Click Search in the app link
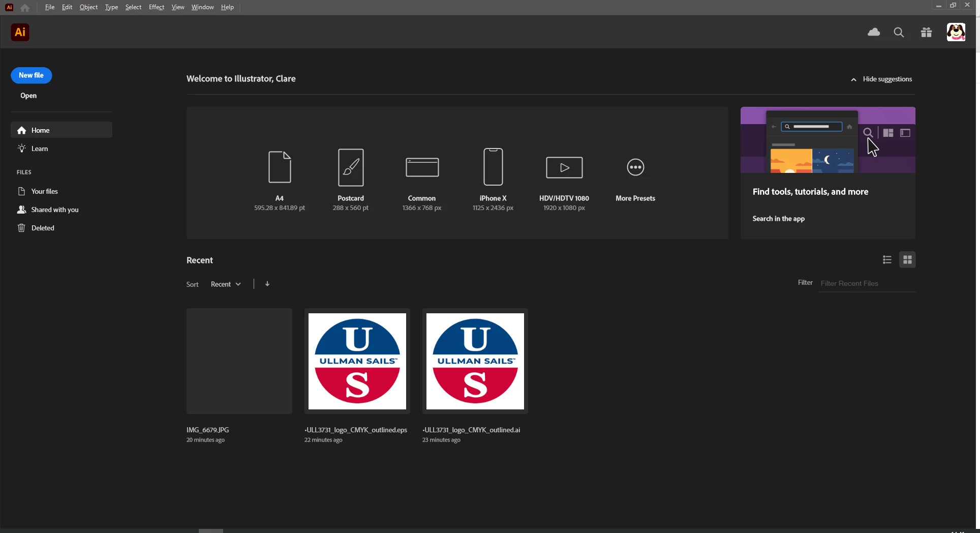 (x=778, y=219)
